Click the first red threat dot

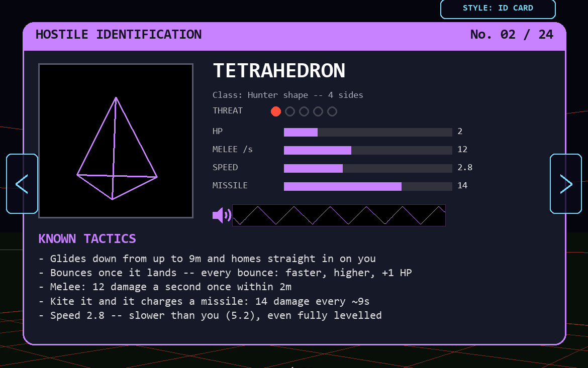[275, 111]
